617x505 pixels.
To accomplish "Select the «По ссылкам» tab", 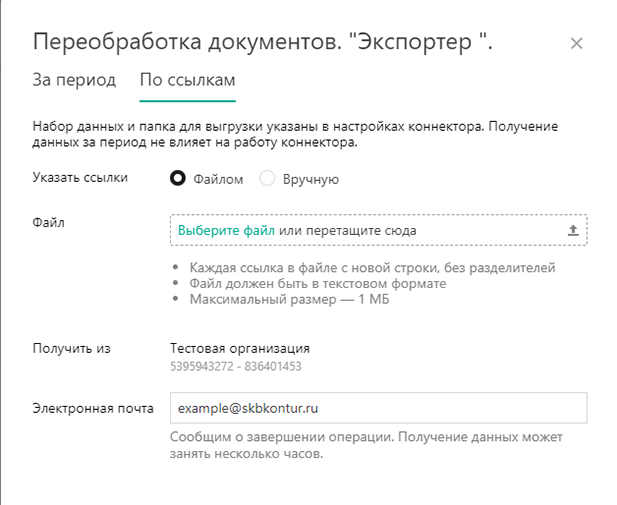I will (188, 80).
